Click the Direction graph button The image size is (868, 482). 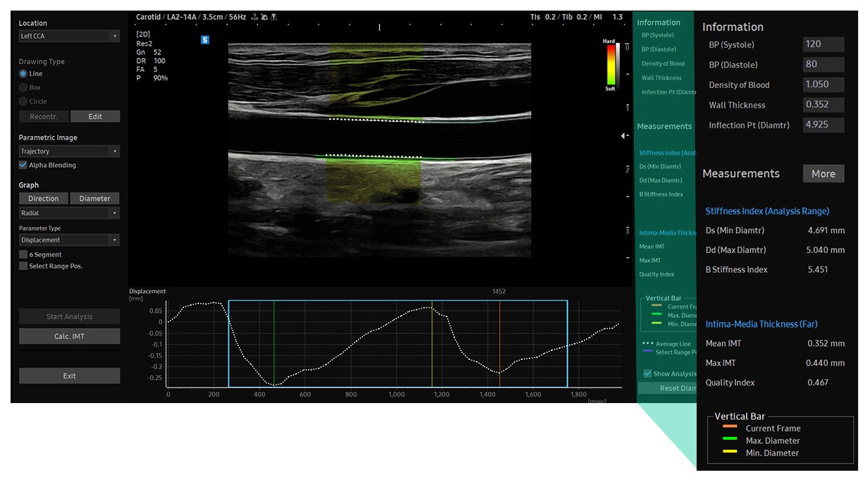point(44,199)
